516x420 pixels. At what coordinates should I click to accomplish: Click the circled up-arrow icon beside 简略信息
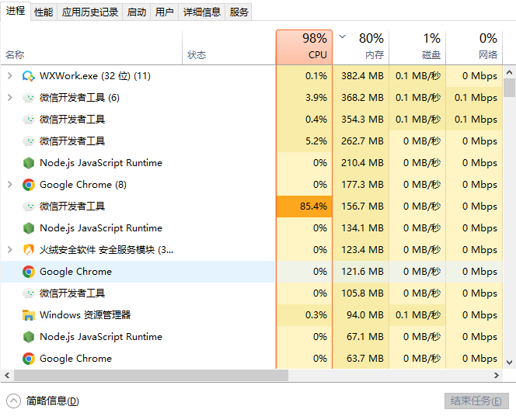click(x=13, y=401)
